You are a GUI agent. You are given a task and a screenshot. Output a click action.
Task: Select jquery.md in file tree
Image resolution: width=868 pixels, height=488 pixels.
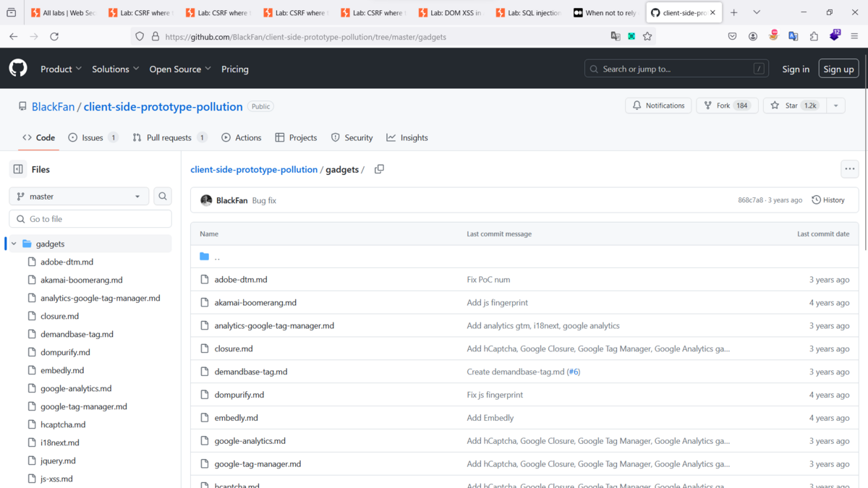(x=58, y=461)
